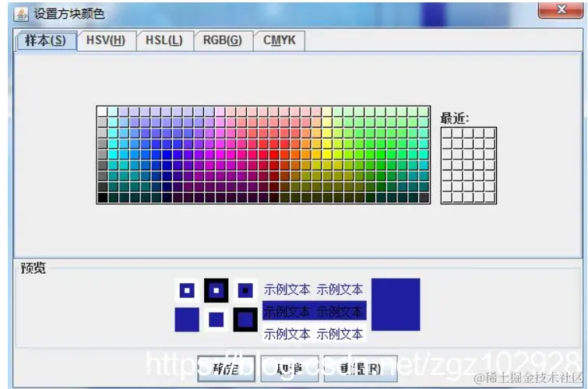Click the 最近: label

455,118
